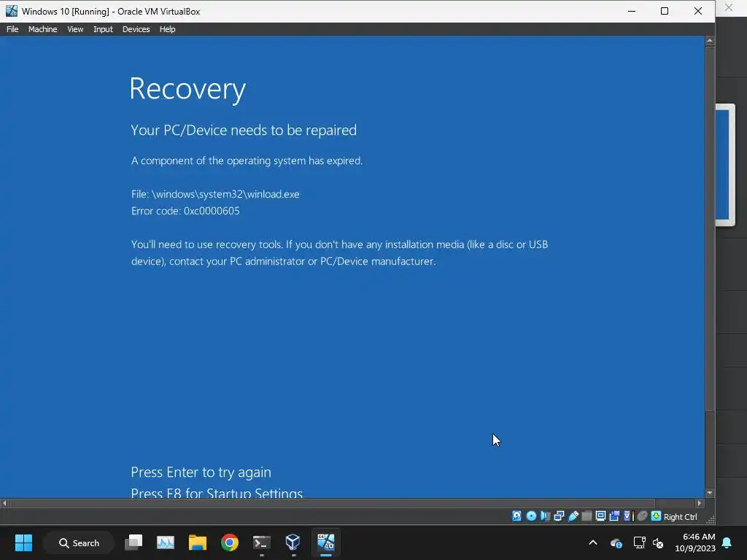Show hidden system tray icons

point(593,542)
